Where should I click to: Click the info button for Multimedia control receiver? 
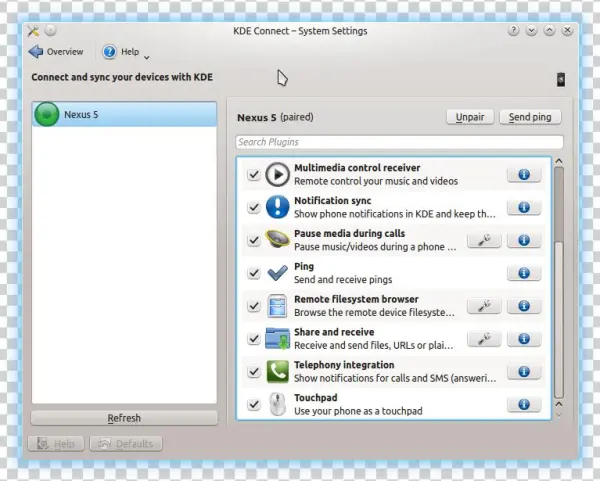[524, 175]
